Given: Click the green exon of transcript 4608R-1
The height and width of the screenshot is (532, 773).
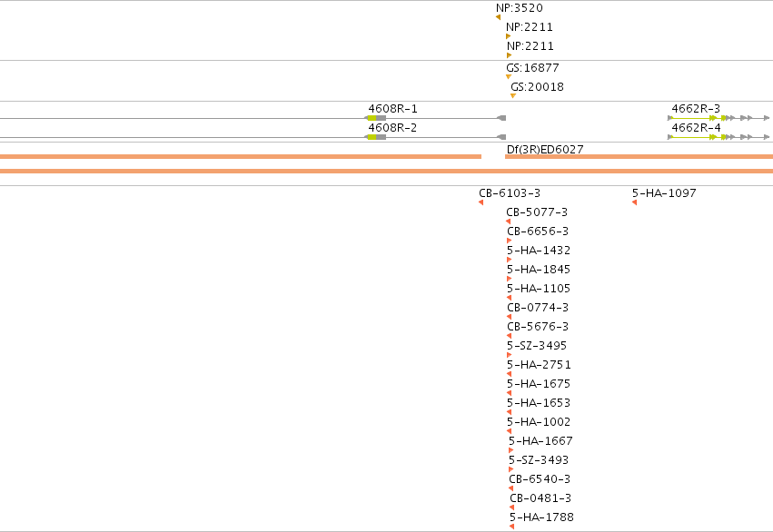Looking at the screenshot, I should pyautogui.click(x=372, y=118).
